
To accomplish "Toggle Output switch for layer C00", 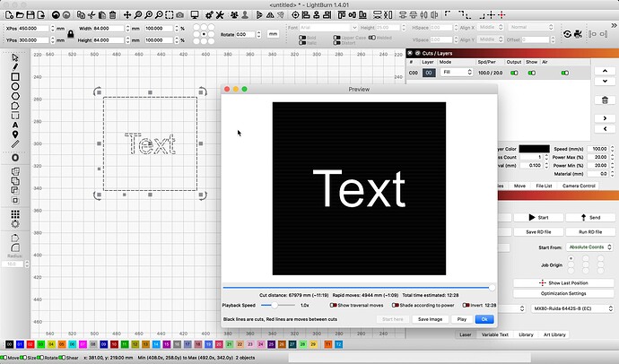I will click(514, 73).
